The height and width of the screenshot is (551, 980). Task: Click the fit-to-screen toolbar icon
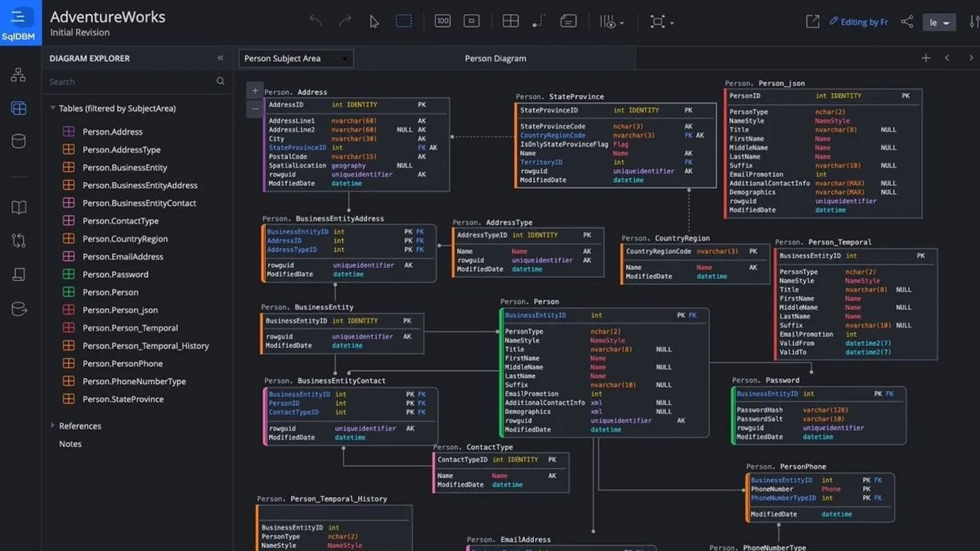[472, 21]
